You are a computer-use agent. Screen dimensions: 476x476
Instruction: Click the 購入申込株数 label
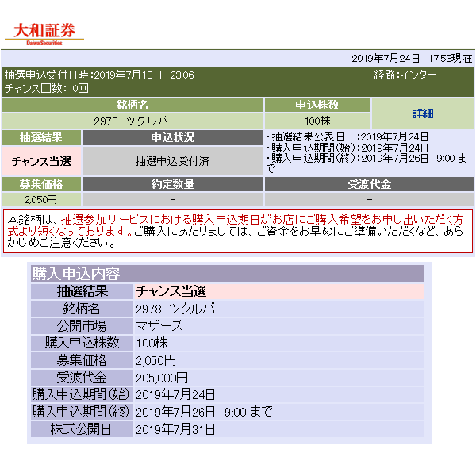[x=83, y=343]
